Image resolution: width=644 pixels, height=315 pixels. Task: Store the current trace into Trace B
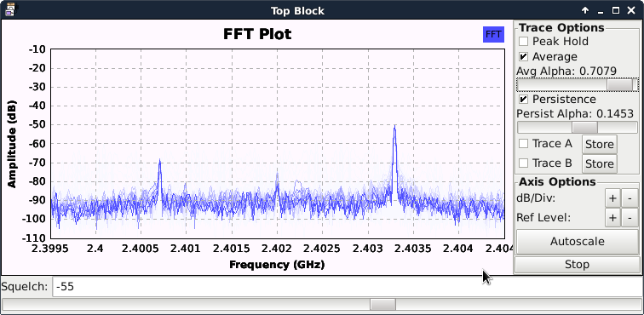(x=599, y=163)
